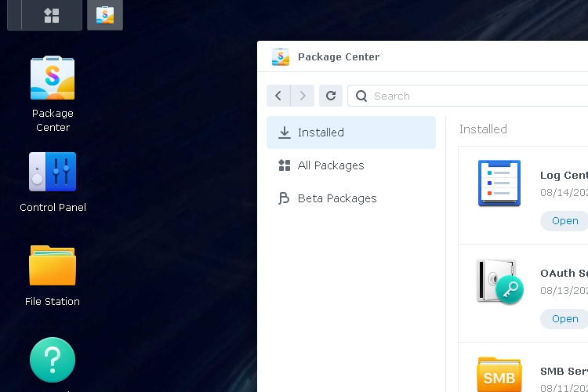Open Package Center desktop shortcut
The image size is (588, 392).
pos(53,78)
